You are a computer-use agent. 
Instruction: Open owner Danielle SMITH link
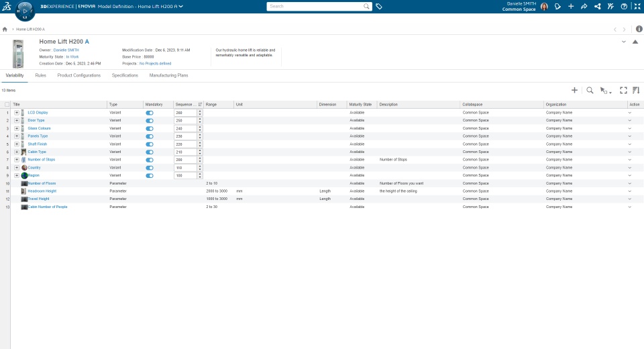tap(66, 50)
